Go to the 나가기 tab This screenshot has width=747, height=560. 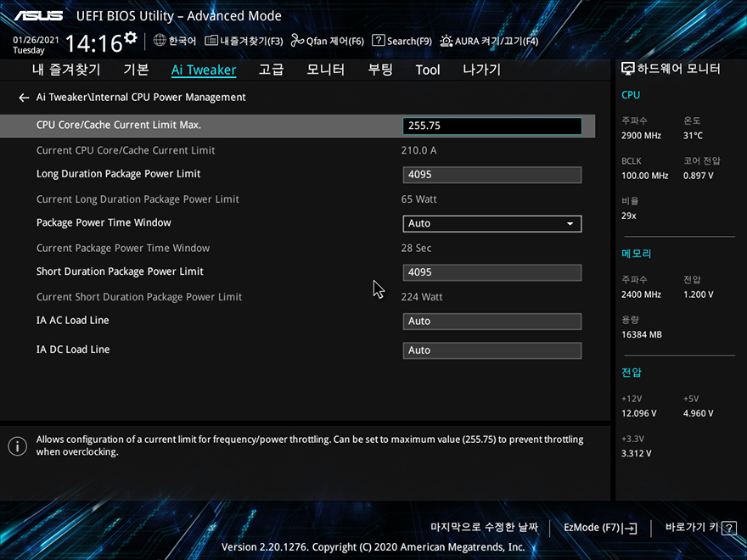tap(481, 70)
